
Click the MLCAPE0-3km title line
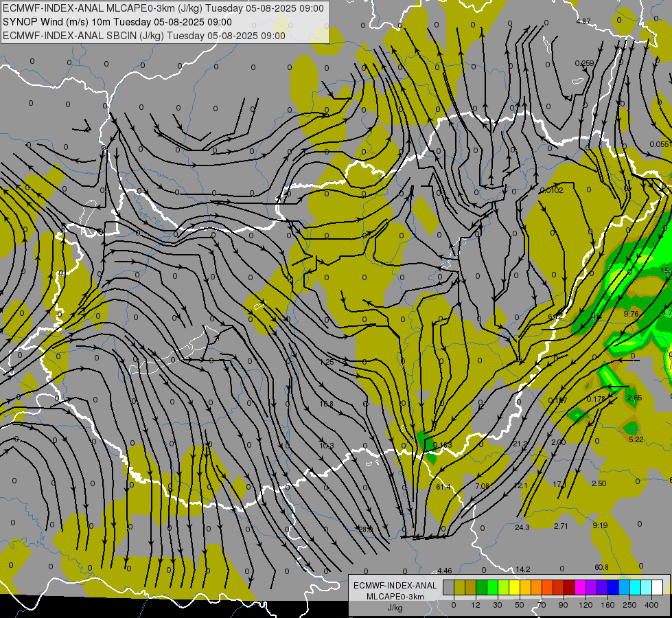(x=163, y=8)
